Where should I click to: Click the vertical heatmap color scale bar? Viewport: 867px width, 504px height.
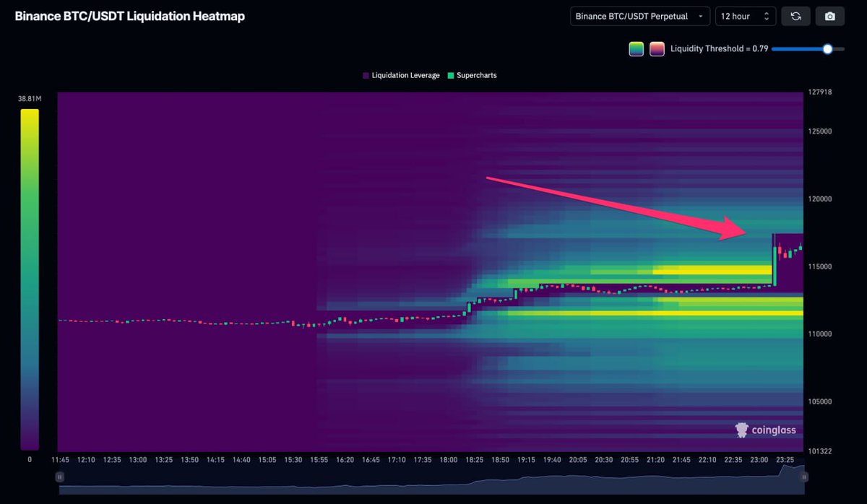pyautogui.click(x=30, y=279)
